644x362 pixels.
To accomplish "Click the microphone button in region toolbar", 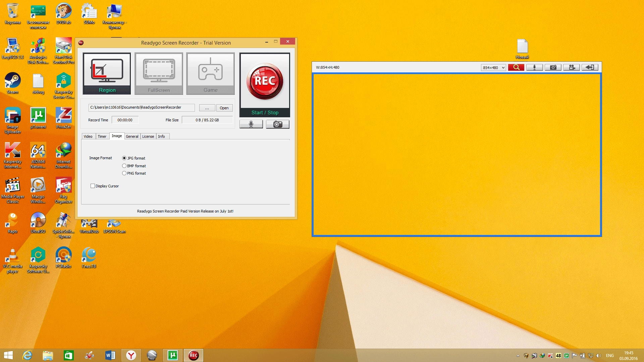I will pos(535,67).
